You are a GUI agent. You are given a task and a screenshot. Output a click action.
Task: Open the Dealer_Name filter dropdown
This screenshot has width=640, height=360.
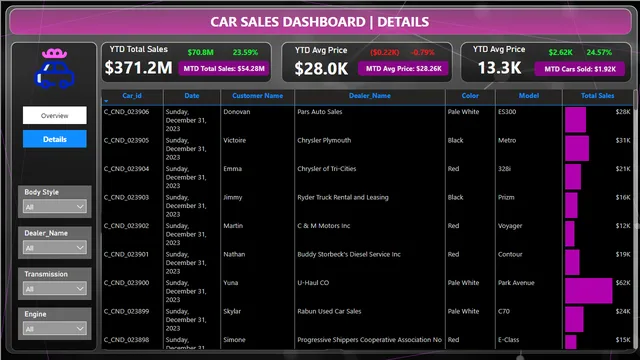pyautogui.click(x=55, y=248)
